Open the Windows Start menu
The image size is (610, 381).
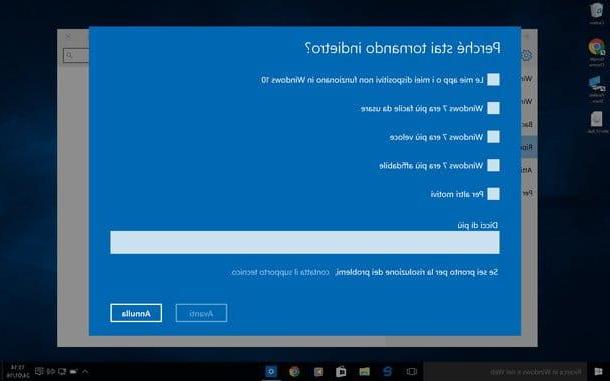[598, 372]
